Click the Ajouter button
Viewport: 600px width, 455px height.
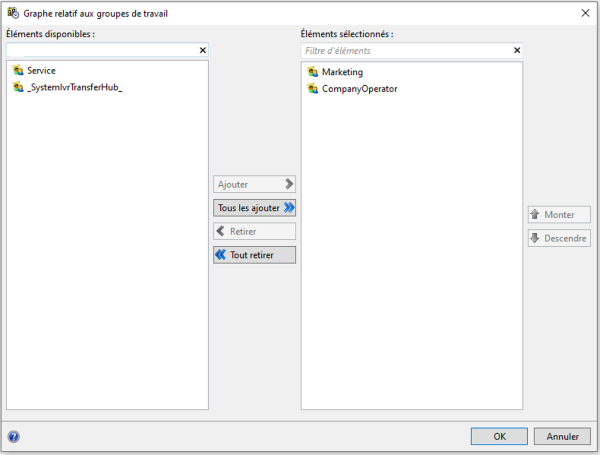pyautogui.click(x=254, y=184)
